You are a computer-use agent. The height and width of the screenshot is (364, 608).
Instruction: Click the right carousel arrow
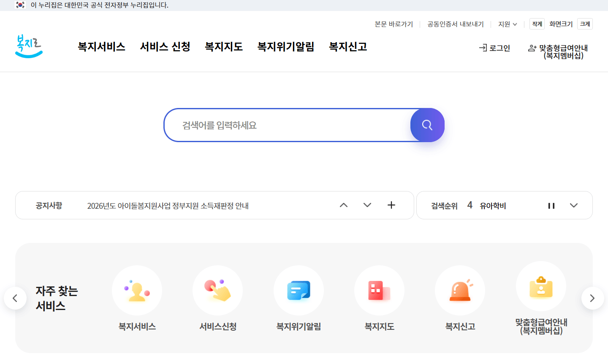click(592, 298)
